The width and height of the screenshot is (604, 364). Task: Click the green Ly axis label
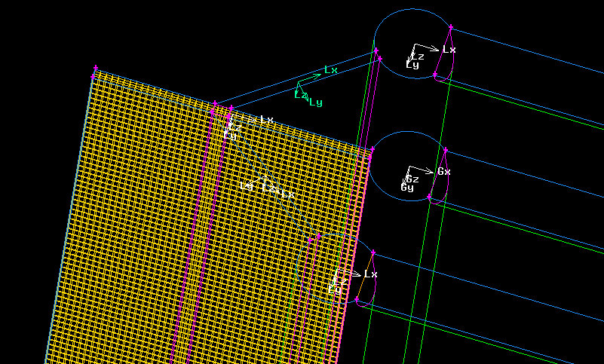pyautogui.click(x=316, y=102)
